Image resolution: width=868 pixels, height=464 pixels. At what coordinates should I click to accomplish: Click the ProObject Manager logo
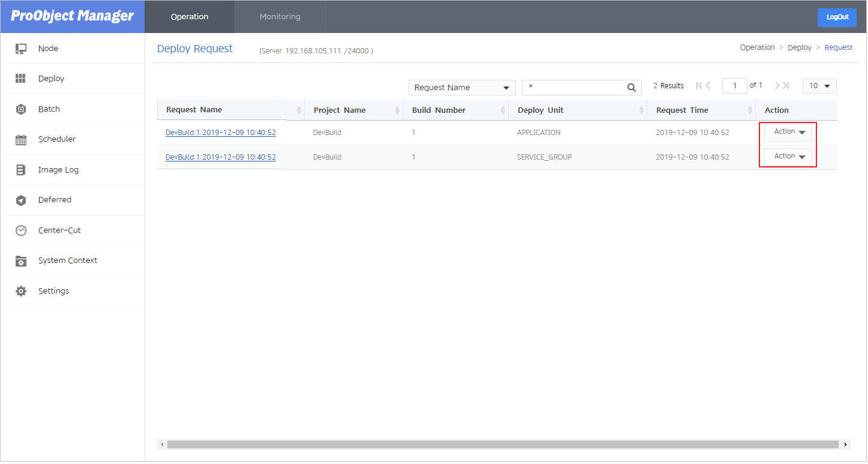tap(73, 16)
